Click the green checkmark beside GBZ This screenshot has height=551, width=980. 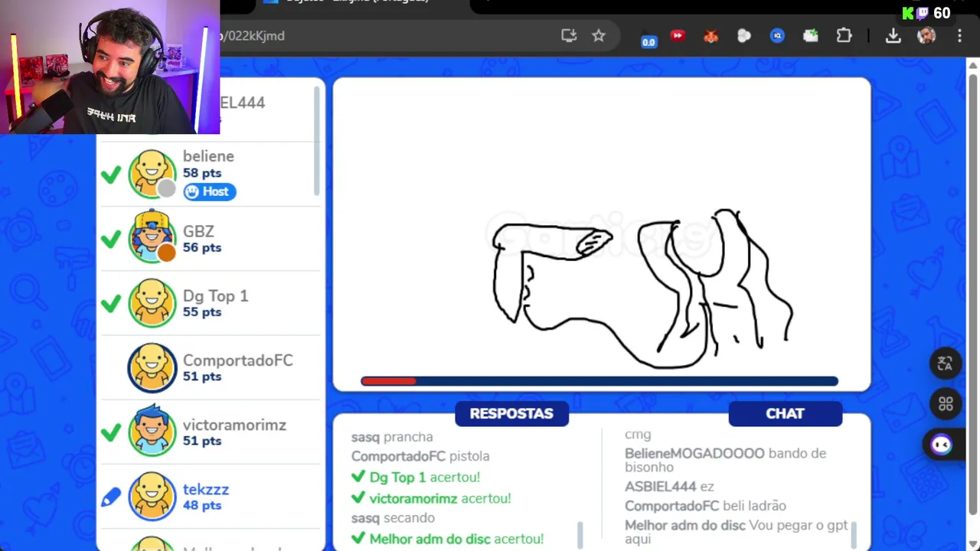[111, 240]
